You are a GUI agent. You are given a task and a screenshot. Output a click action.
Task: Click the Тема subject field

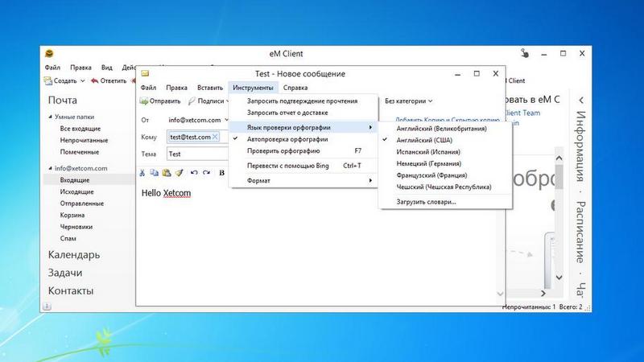pyautogui.click(x=197, y=154)
